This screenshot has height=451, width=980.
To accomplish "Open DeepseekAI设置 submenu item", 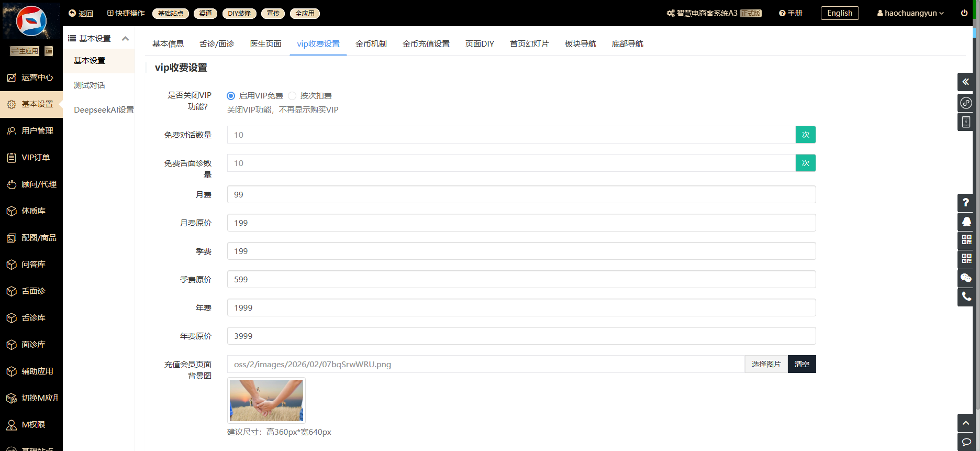I will [x=104, y=110].
